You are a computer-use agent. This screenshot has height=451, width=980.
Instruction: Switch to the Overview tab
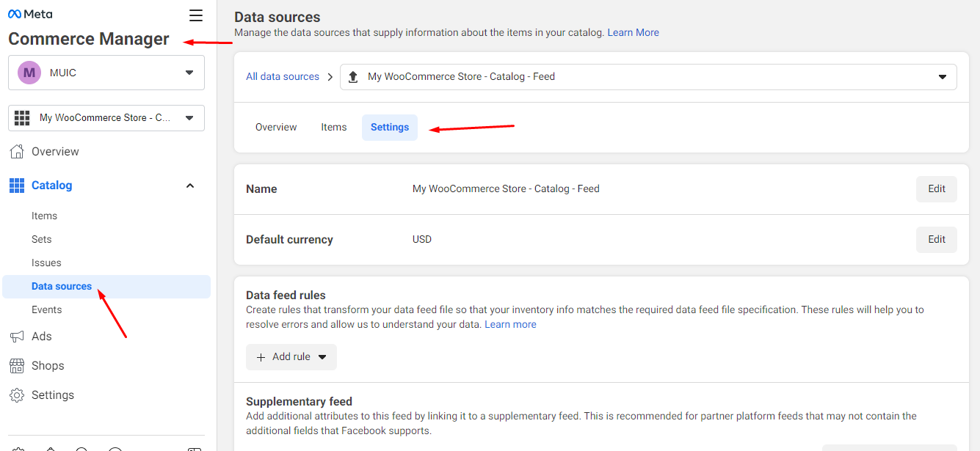pyautogui.click(x=276, y=128)
